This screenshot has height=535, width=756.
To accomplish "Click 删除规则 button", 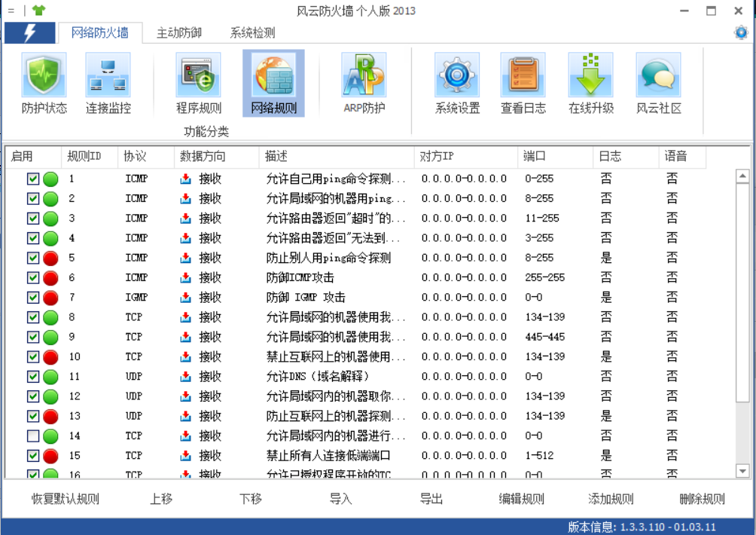I will click(702, 499).
